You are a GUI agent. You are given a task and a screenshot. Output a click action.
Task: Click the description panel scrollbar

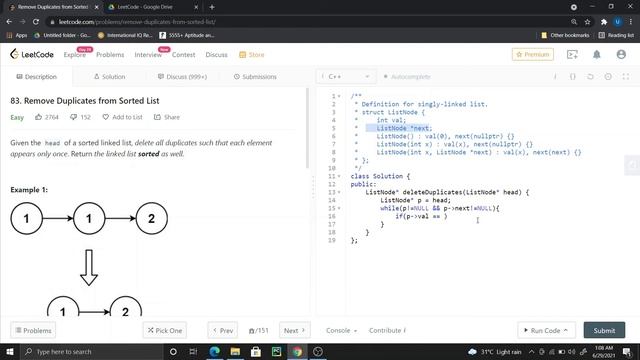click(307, 128)
